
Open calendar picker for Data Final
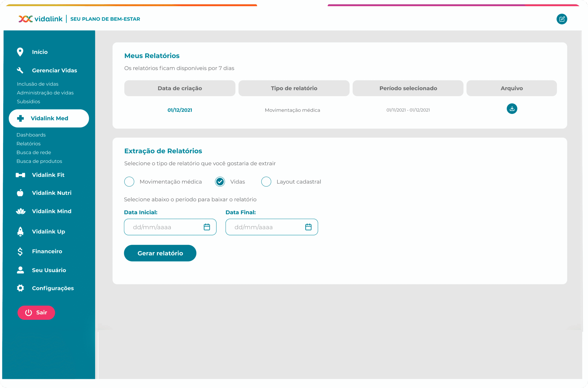click(308, 227)
